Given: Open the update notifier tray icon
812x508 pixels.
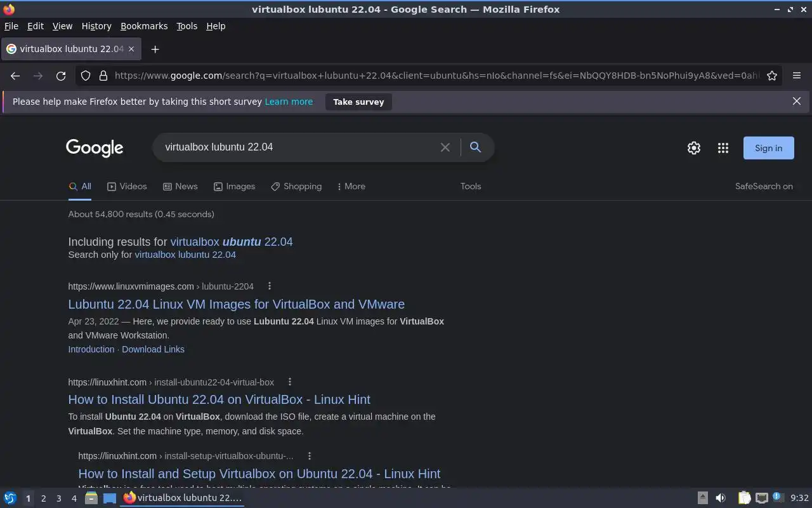Looking at the screenshot, I should pos(778,498).
